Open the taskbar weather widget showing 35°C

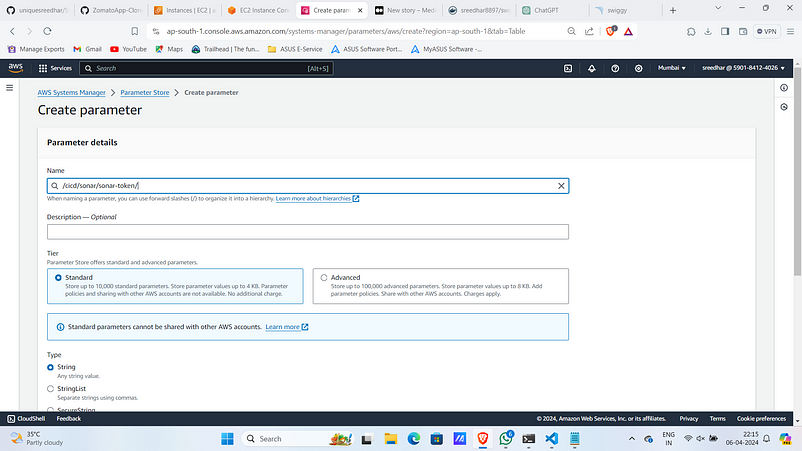(37, 438)
